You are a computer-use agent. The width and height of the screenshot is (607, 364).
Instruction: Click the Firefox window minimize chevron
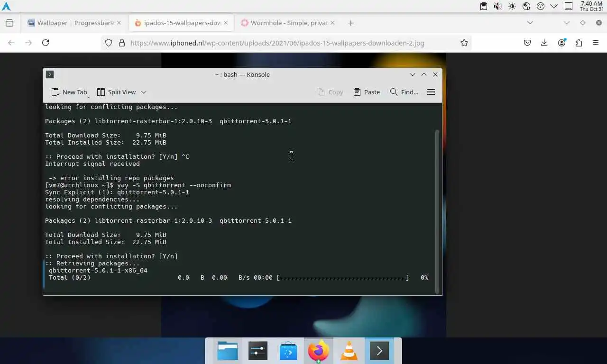[567, 23]
